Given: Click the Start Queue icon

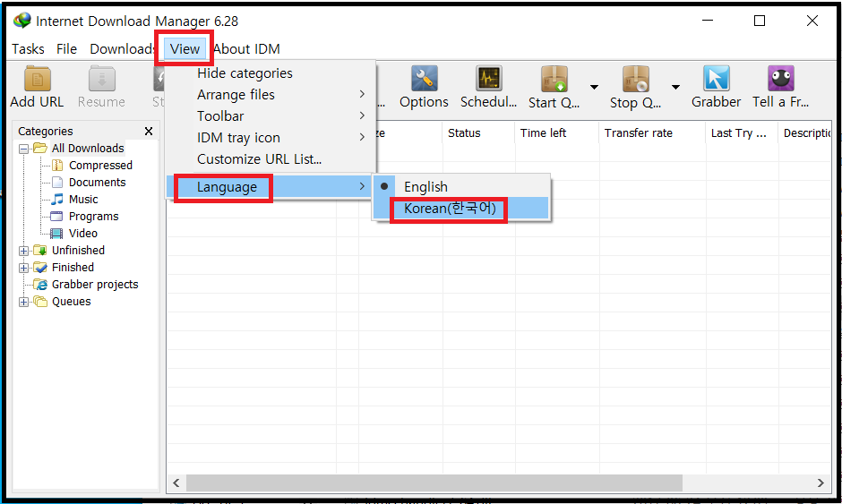Looking at the screenshot, I should [554, 79].
